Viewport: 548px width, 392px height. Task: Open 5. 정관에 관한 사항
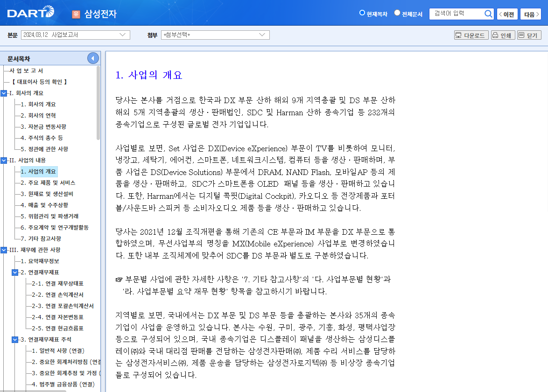(44, 149)
